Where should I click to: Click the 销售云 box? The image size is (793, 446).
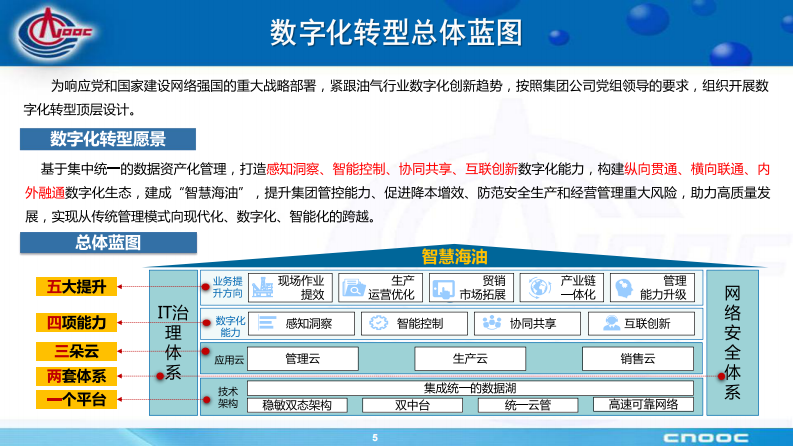point(638,359)
